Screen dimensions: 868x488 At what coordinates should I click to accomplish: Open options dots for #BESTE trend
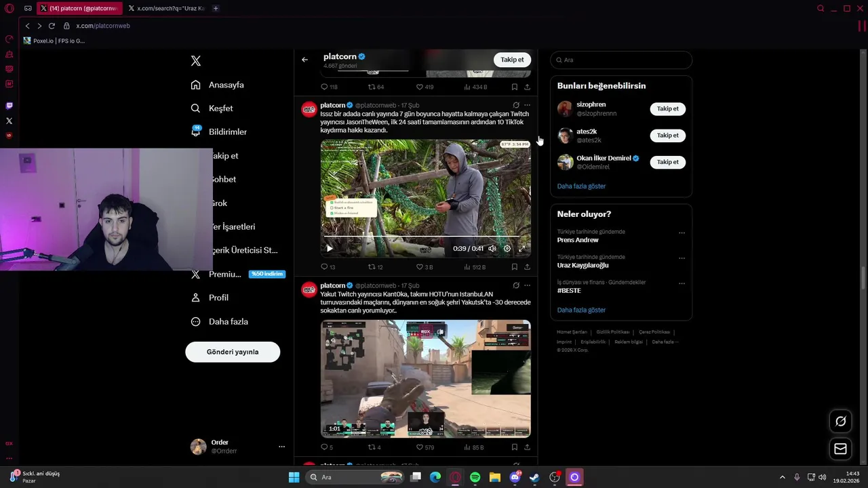(682, 283)
